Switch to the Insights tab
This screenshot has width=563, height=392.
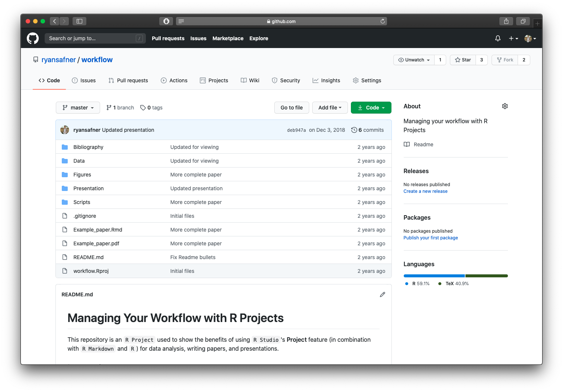[x=326, y=80]
